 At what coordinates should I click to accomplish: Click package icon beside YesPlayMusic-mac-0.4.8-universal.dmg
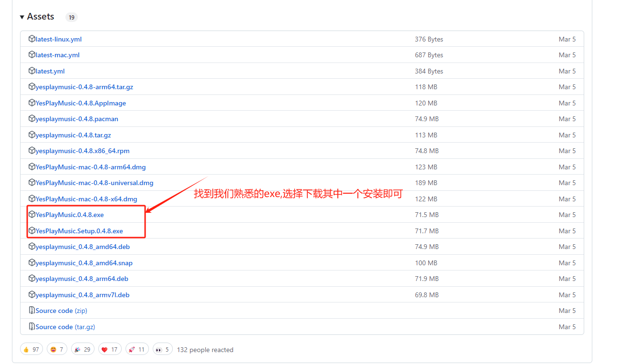(32, 183)
